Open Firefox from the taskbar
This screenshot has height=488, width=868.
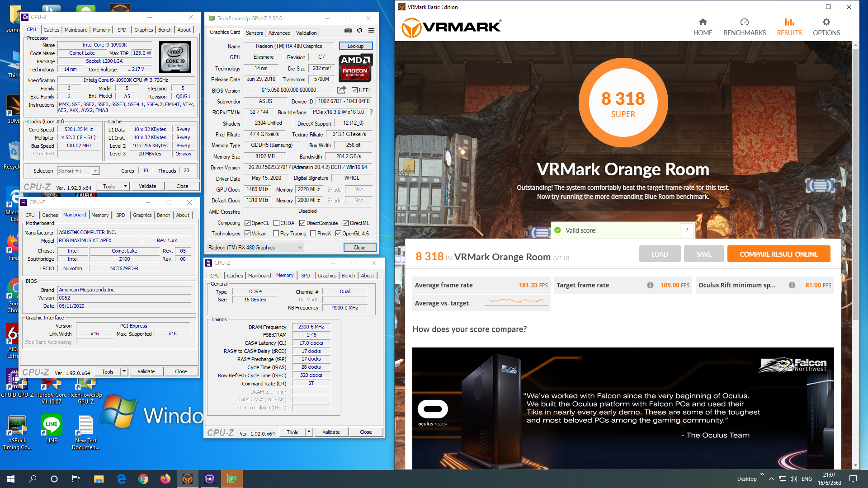(165, 479)
